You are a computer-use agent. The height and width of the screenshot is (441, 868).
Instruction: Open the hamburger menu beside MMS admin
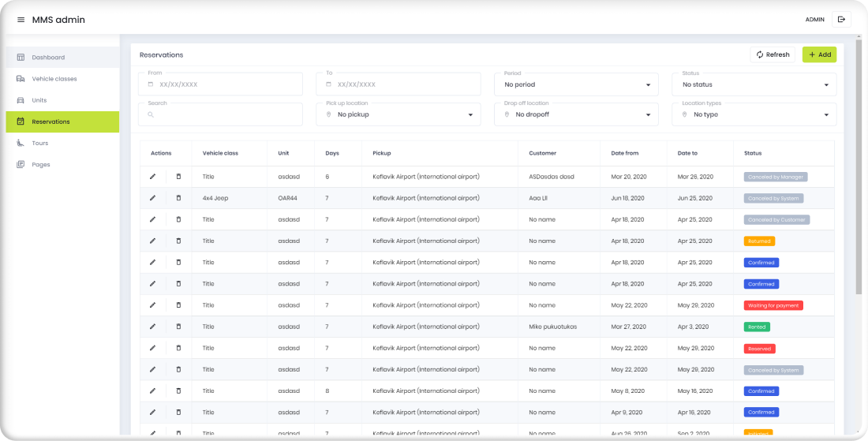click(x=21, y=20)
